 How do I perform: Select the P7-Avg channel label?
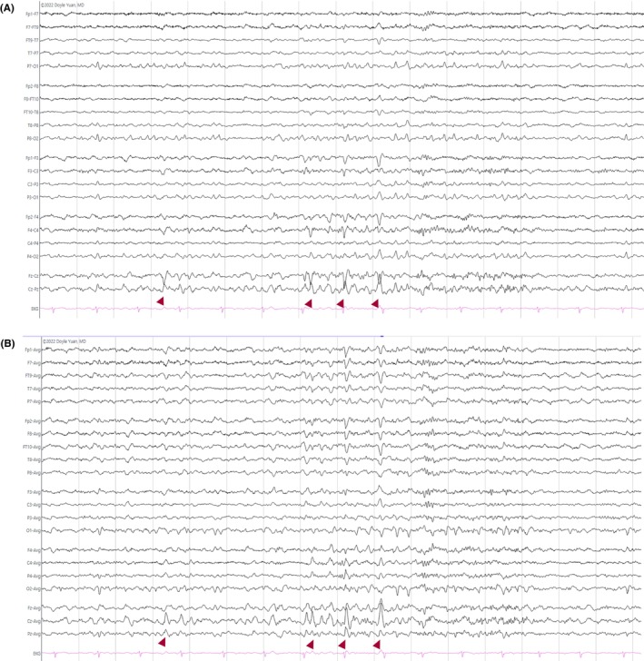[x=34, y=401]
